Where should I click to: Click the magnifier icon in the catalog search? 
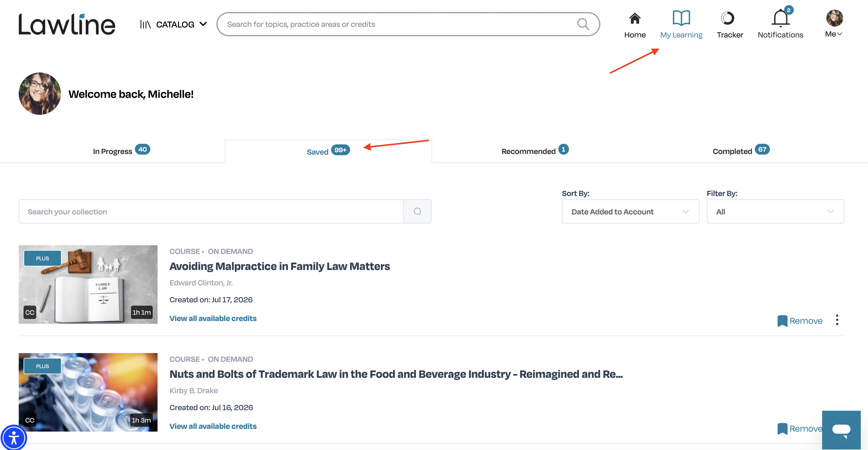[x=583, y=24]
